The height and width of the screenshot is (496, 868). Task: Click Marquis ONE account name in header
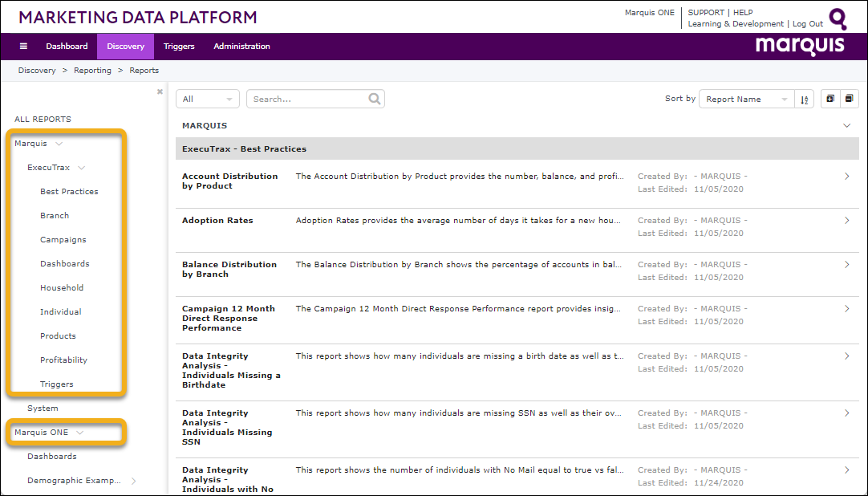pyautogui.click(x=650, y=12)
